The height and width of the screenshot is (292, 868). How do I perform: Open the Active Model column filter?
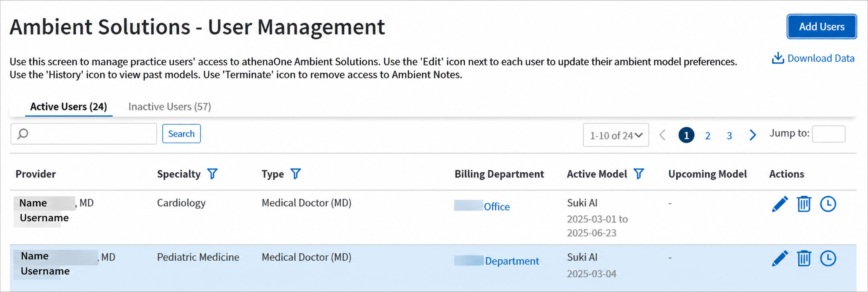pos(638,174)
